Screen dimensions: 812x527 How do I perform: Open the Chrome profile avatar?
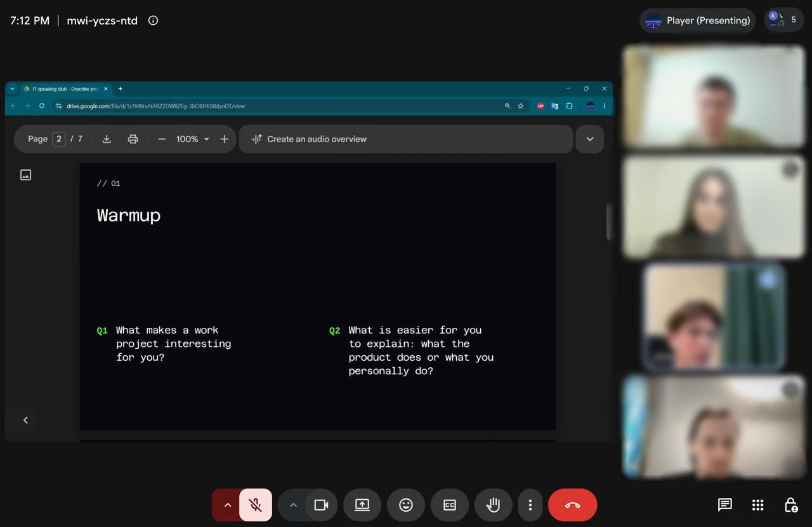tap(590, 106)
